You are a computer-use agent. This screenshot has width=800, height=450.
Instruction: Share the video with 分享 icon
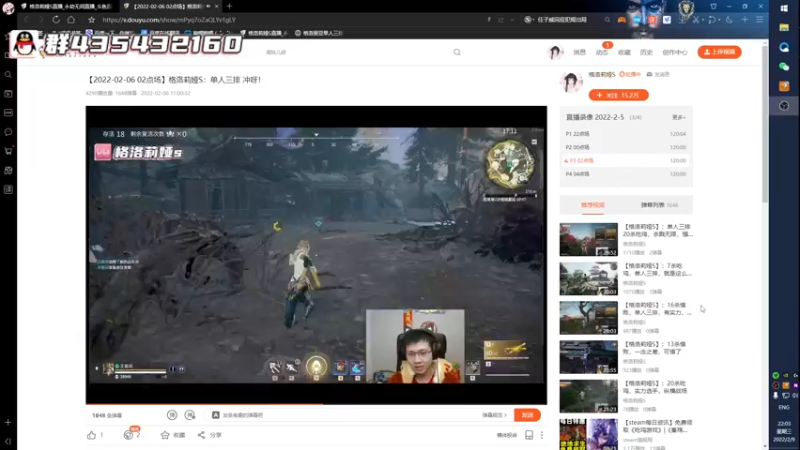[x=209, y=435]
